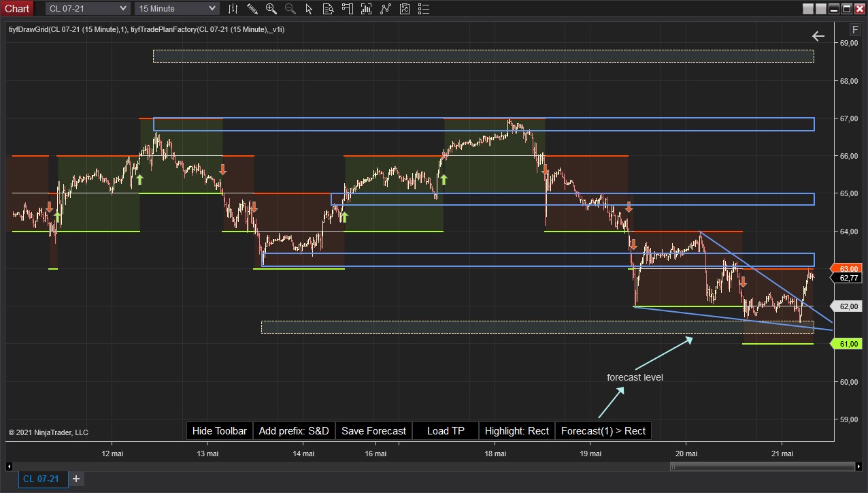
Task: Click the 12 mai date label
Action: (x=112, y=454)
